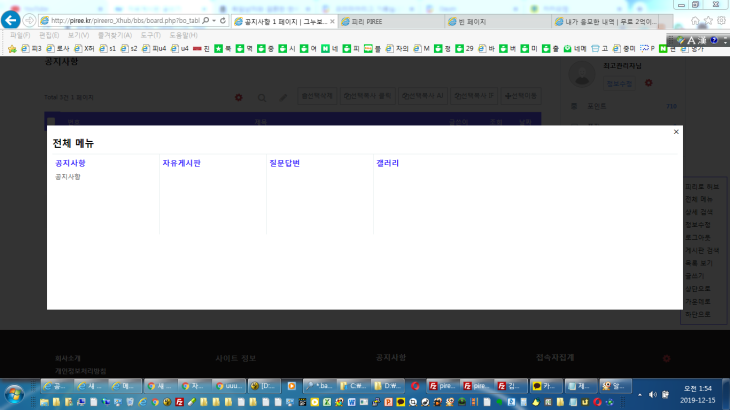Open the 파일(F) menu
Image resolution: width=730 pixels, height=410 pixels.
[x=20, y=35]
